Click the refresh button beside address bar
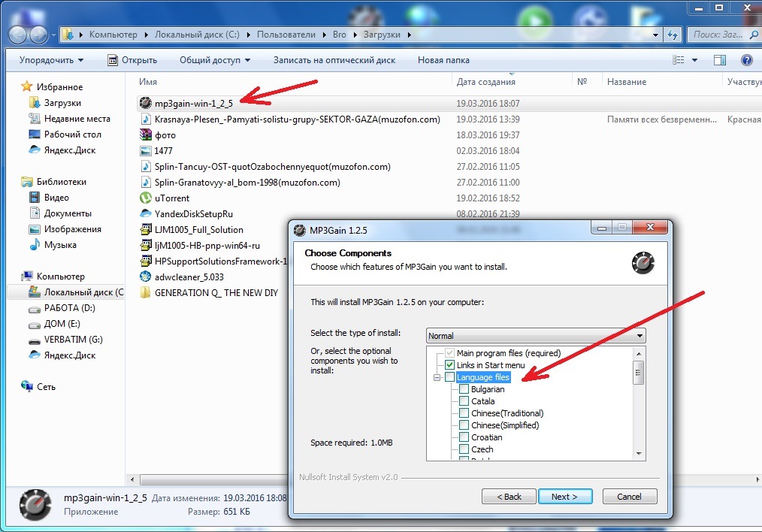 [673, 35]
